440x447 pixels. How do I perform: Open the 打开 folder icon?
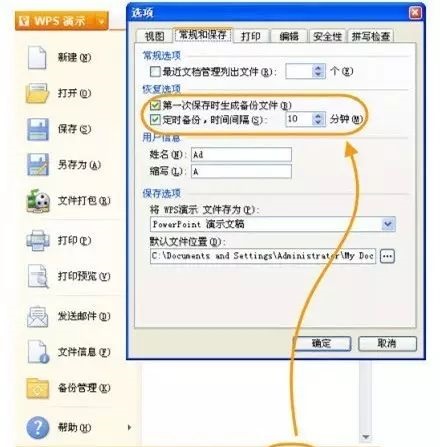tap(37, 93)
